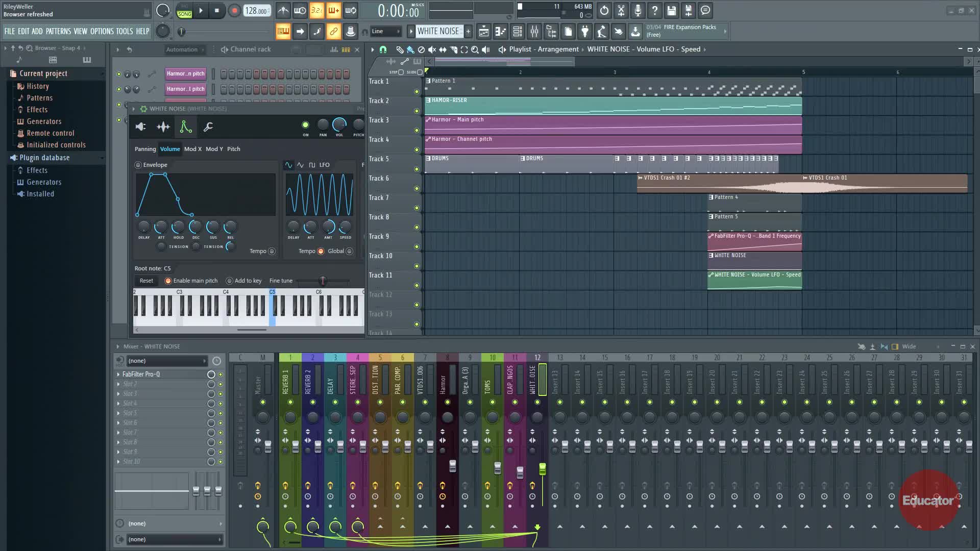Switch to the Mod X tab

tap(192, 149)
